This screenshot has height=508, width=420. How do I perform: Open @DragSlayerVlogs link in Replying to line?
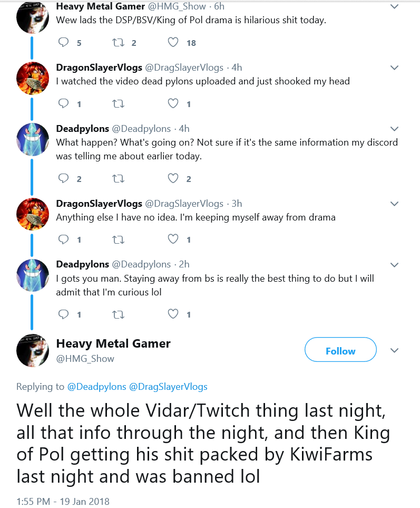click(168, 387)
